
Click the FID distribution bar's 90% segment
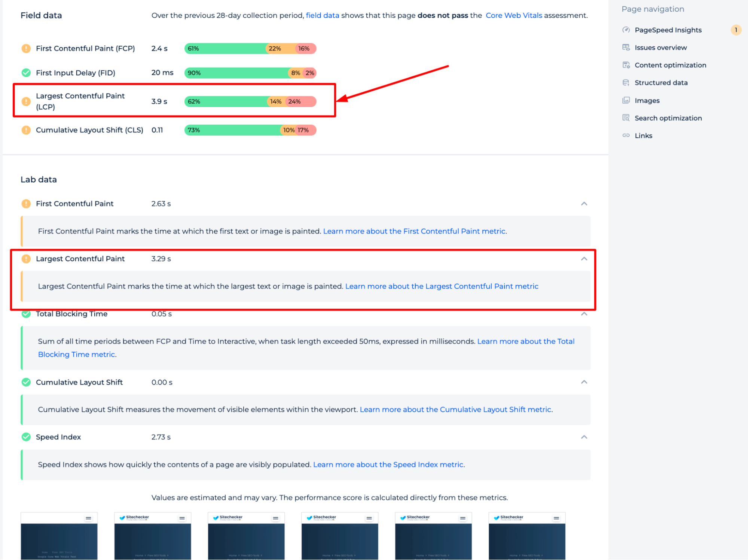pyautogui.click(x=236, y=73)
